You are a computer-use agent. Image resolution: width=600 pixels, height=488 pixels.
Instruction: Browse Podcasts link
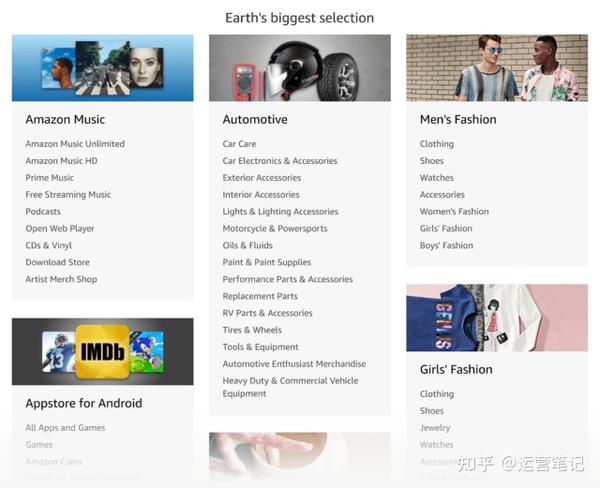[43, 212]
